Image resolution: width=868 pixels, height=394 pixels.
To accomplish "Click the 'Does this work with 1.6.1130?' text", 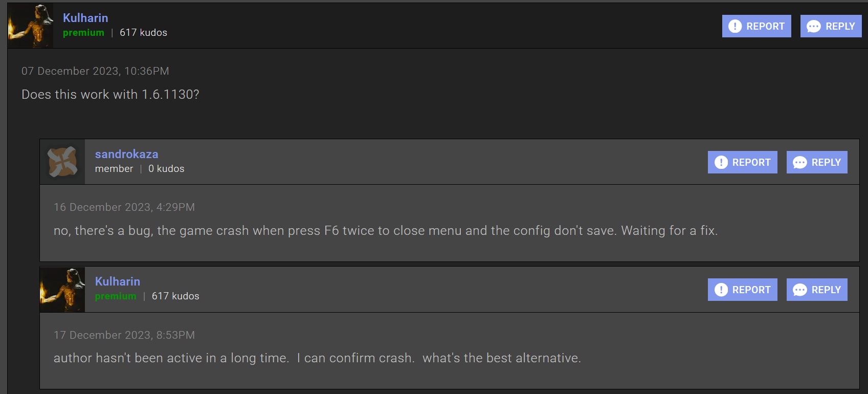I will 110,95.
